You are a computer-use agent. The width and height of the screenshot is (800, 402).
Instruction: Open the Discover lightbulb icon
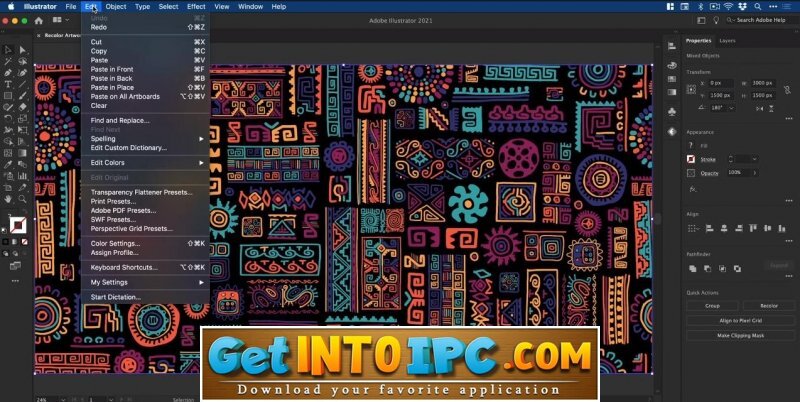[716, 20]
